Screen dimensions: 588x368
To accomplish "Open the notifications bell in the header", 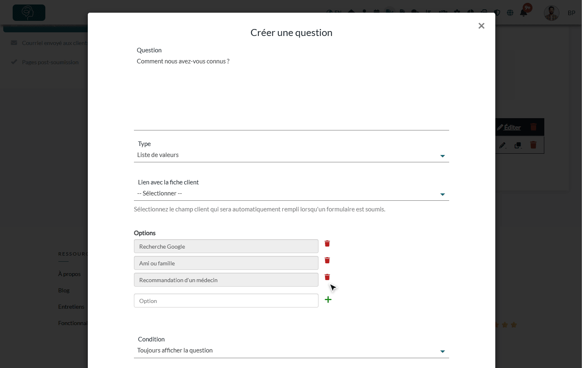I will pos(523,13).
